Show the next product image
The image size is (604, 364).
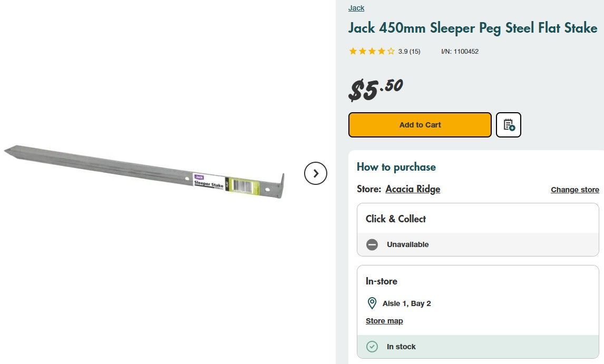pos(316,173)
